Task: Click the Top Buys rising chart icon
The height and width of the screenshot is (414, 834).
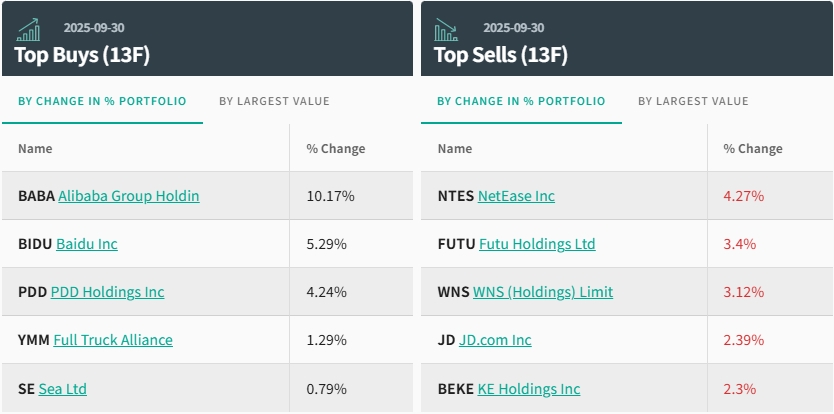Action: tap(28, 30)
